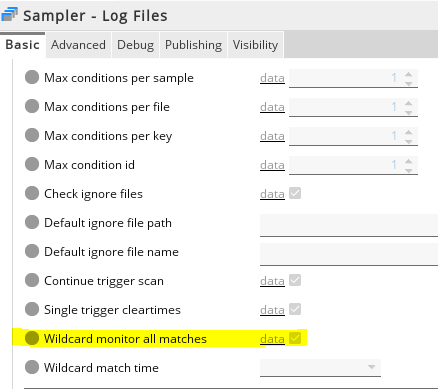Switch to the Publishing tab
Screen dimensions: 438x389
[194, 45]
